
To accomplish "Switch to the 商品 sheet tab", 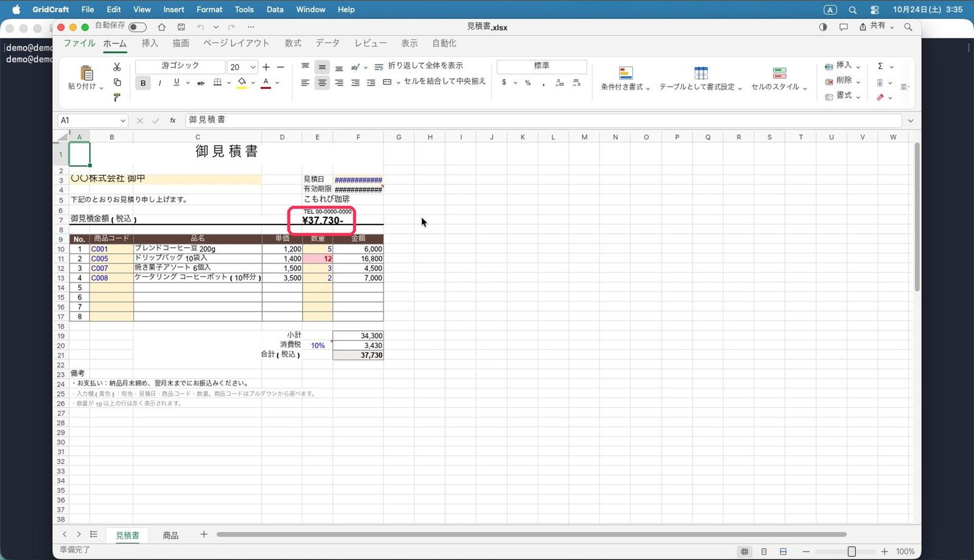I will [170, 535].
